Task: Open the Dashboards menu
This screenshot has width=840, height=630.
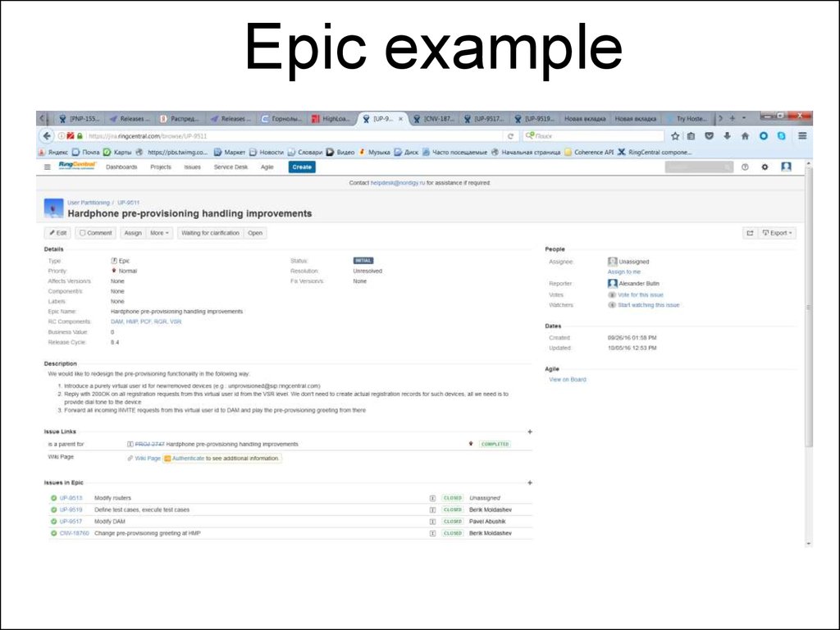Action: 121,167
